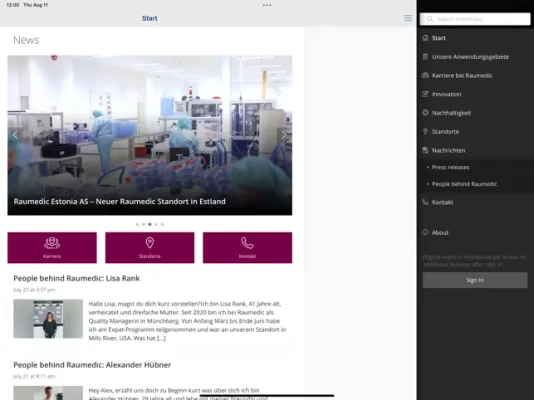Click the Sign In button
Screen dimensions: 534x400
click(475, 280)
